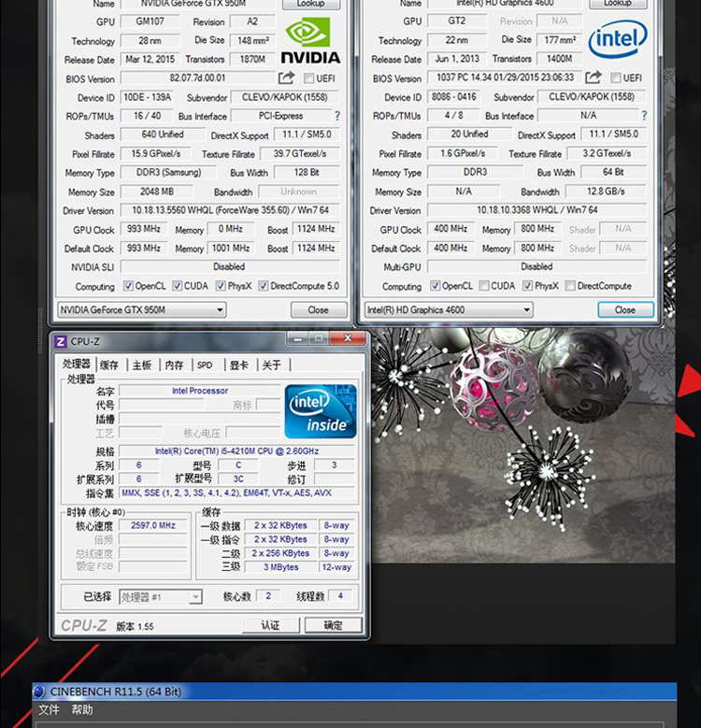The height and width of the screenshot is (728, 701).
Task: Click the Intel Processor name field in CPU-Z
Action: click(x=200, y=391)
